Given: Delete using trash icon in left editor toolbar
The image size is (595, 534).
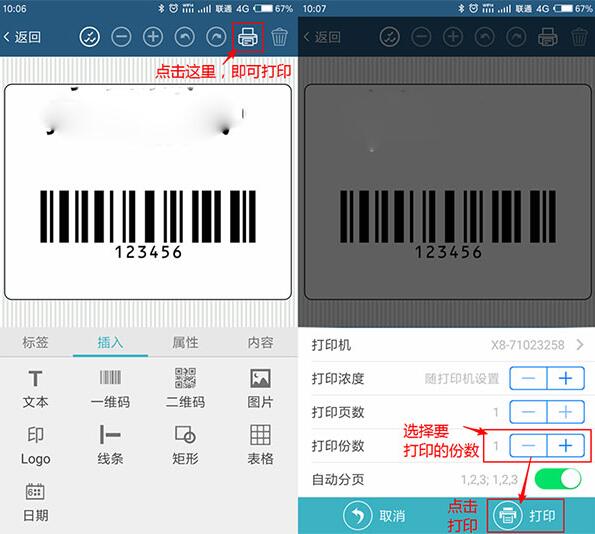Looking at the screenshot, I should (279, 37).
